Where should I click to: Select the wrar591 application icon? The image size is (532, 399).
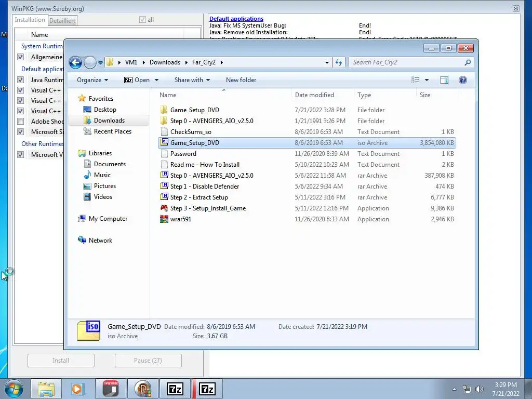pos(164,219)
